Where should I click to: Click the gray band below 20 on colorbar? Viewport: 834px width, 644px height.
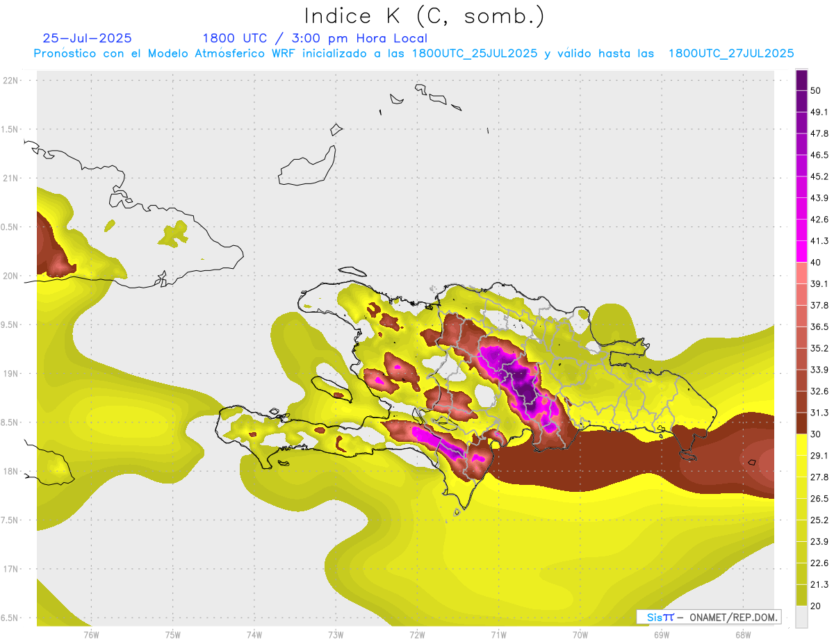[x=801, y=616]
